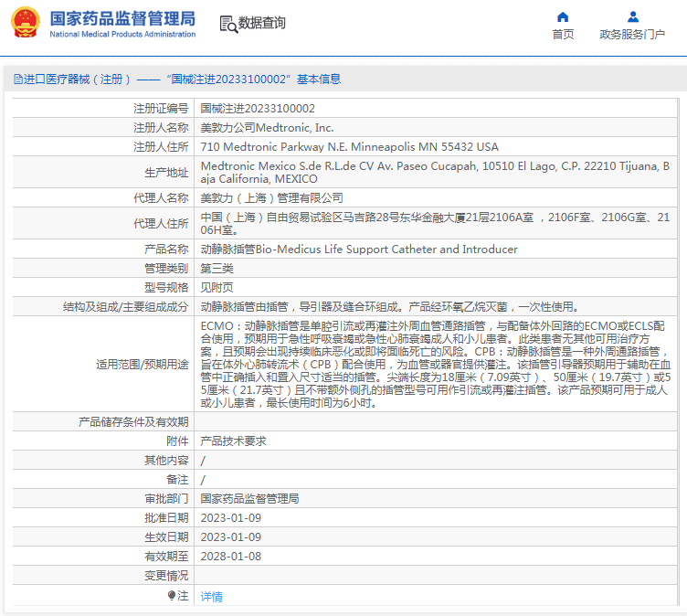Screen dimensions: 687x616
Task: Click the 生产地址 row label
Action: 166,173
